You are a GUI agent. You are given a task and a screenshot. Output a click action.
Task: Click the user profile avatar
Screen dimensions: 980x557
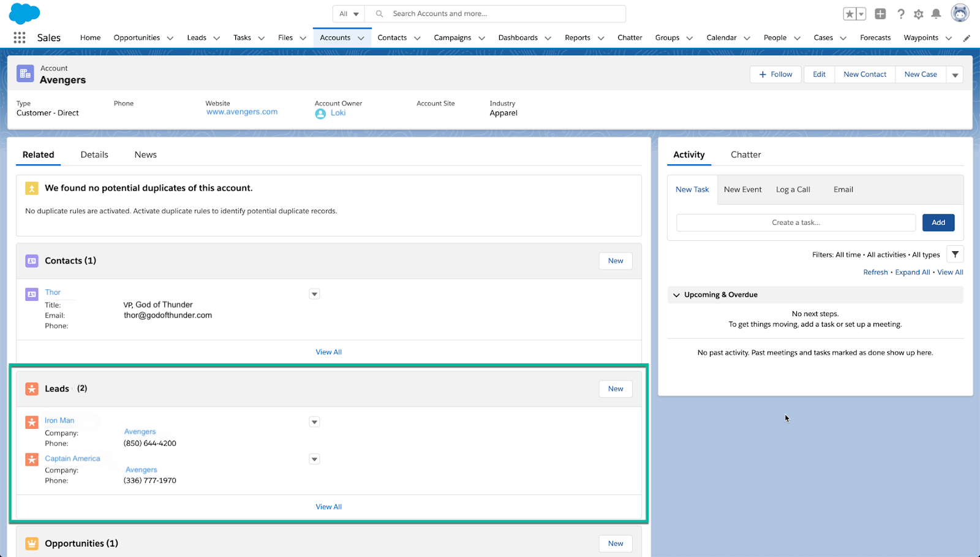coord(959,13)
